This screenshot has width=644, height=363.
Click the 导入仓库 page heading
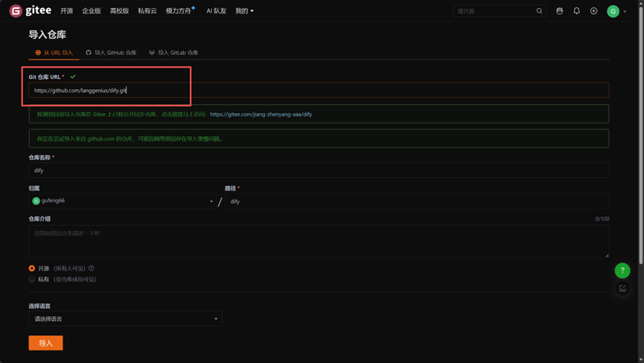tap(47, 34)
